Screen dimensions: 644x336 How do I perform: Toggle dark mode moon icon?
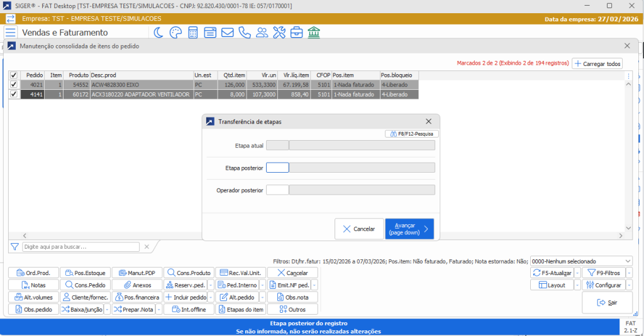[158, 33]
